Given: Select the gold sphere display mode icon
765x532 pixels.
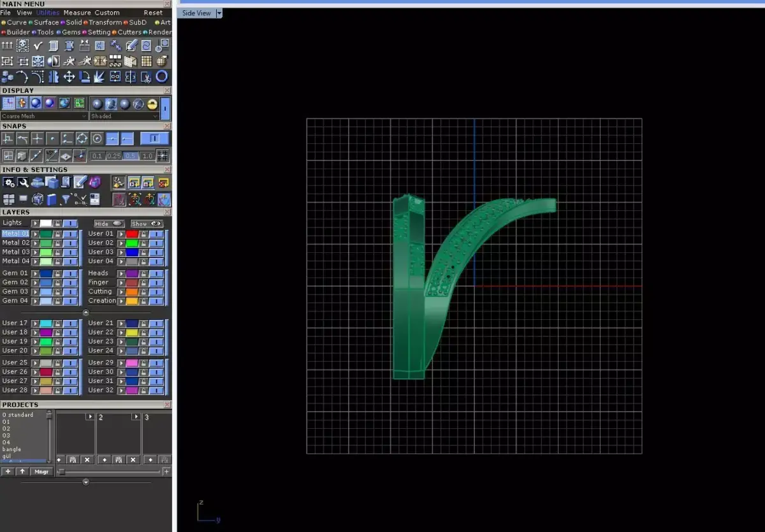Looking at the screenshot, I should pyautogui.click(x=152, y=104).
